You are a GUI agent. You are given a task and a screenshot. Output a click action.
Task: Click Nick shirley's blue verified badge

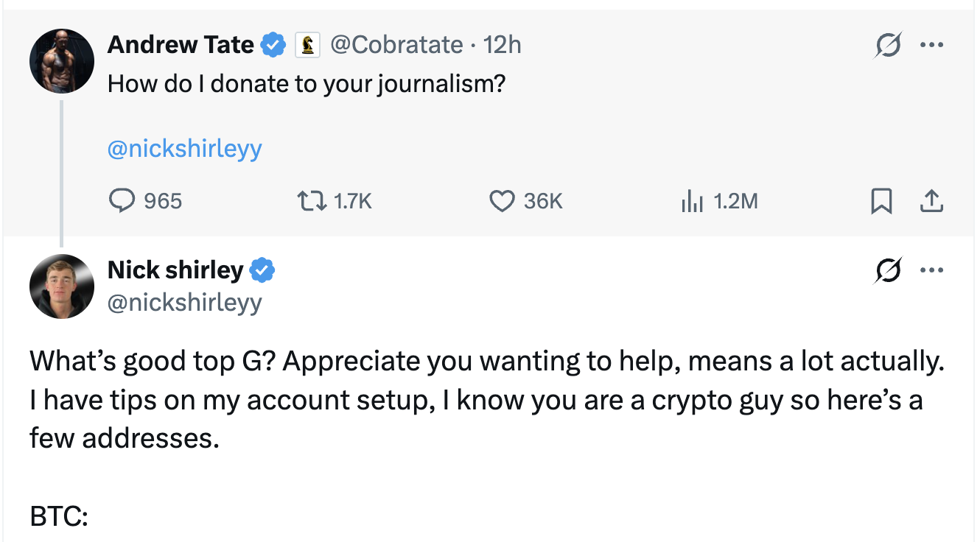pyautogui.click(x=262, y=271)
